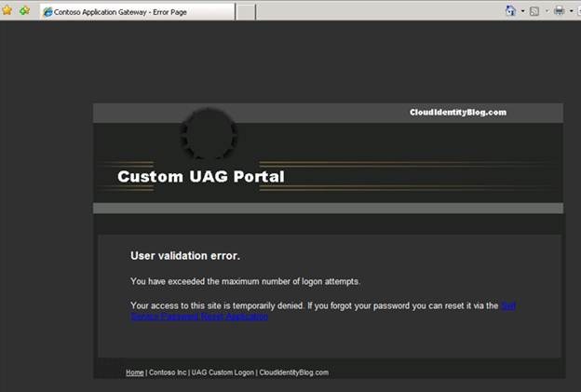581x392 pixels.
Task: Follow the Home link in the footer
Action: click(x=134, y=372)
